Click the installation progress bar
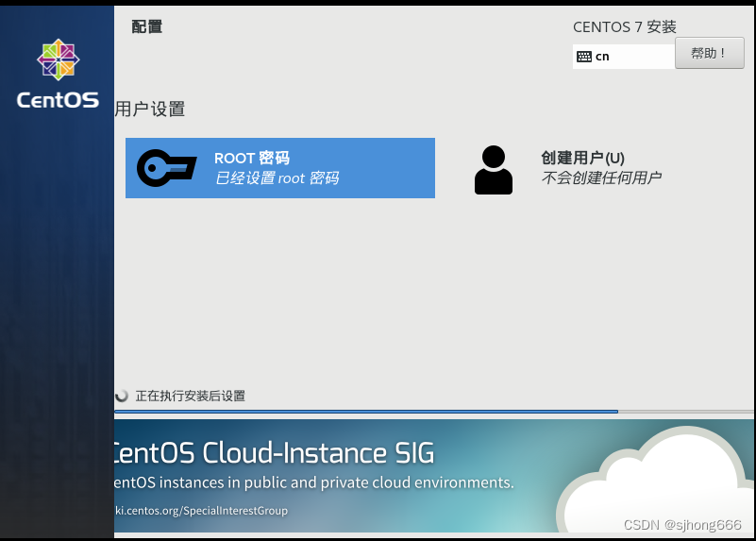The width and height of the screenshot is (756, 541). tap(434, 412)
